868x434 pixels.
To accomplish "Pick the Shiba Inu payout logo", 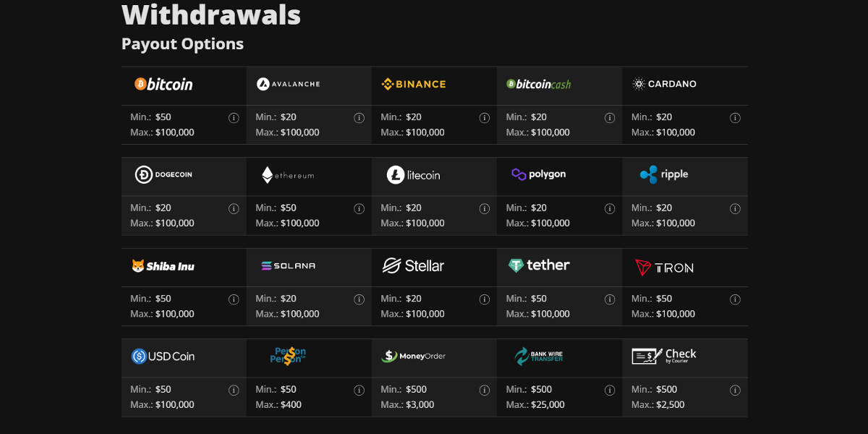I will click(163, 266).
